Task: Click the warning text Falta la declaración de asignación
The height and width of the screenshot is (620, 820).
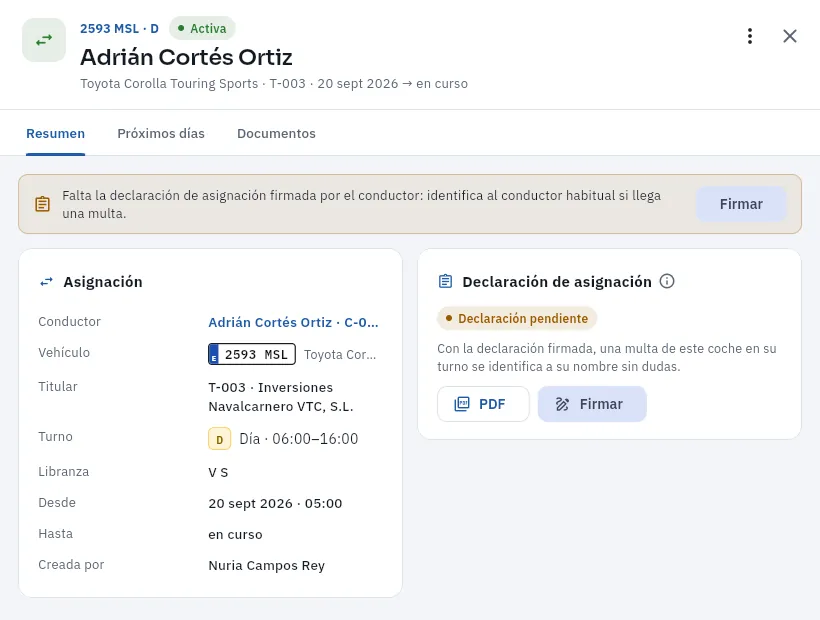Action: (x=361, y=204)
